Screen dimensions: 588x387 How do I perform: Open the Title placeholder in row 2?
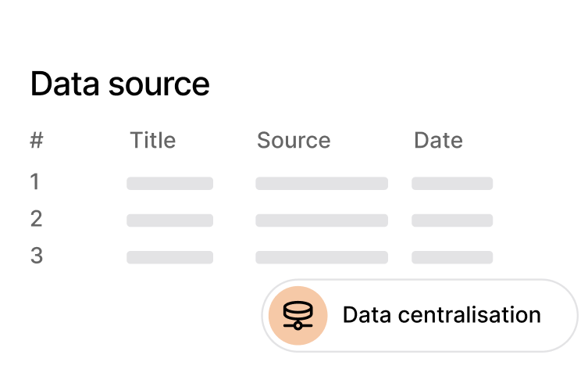pyautogui.click(x=169, y=220)
